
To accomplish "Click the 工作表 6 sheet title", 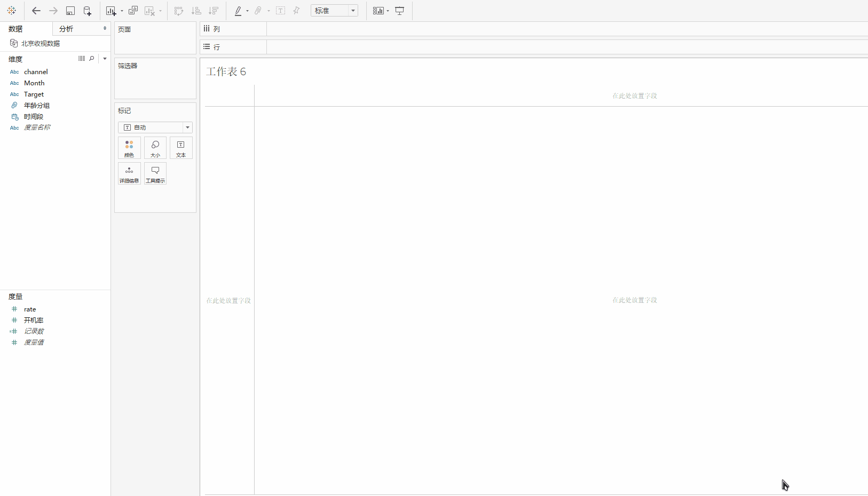I will 226,71.
